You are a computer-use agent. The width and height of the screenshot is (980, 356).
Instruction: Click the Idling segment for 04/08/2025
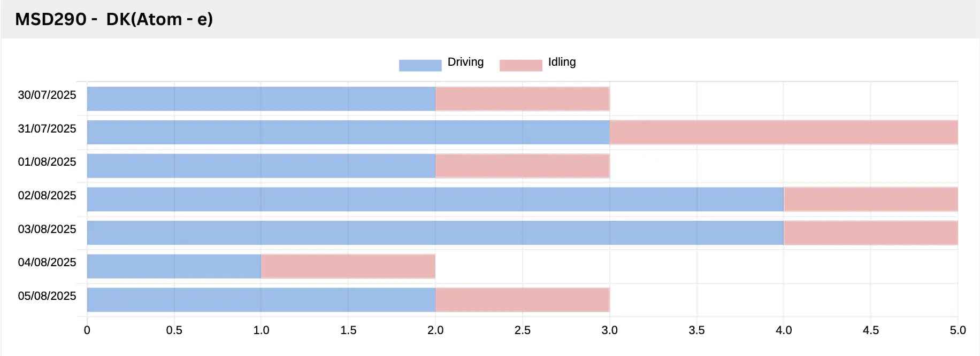tap(348, 266)
